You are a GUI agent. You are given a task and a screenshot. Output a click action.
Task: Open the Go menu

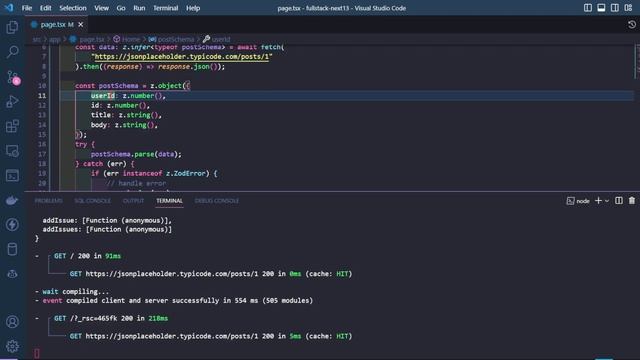tap(121, 8)
